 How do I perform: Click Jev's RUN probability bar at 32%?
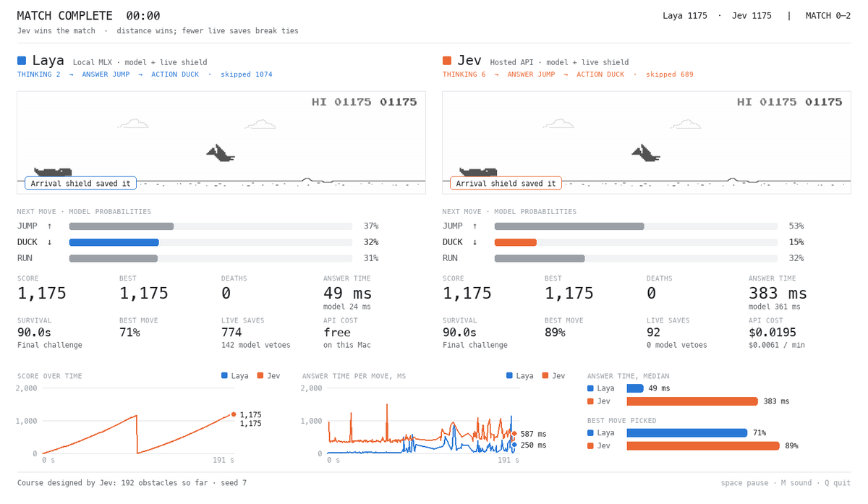tap(540, 258)
